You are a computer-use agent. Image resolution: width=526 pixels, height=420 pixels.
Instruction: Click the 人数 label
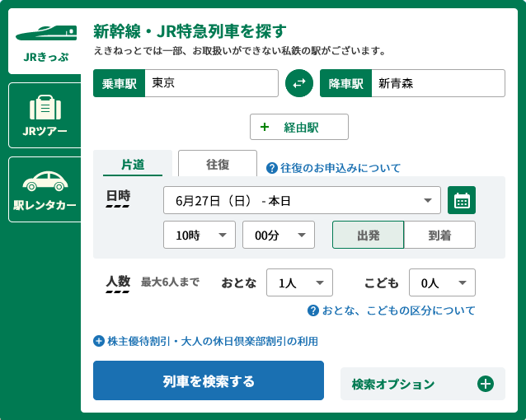118,281
